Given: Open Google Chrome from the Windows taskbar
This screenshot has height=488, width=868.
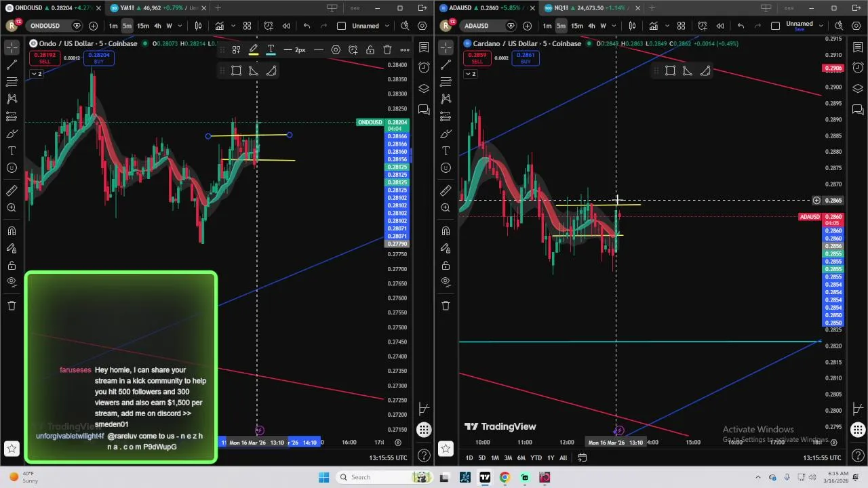Looking at the screenshot, I should tap(505, 477).
